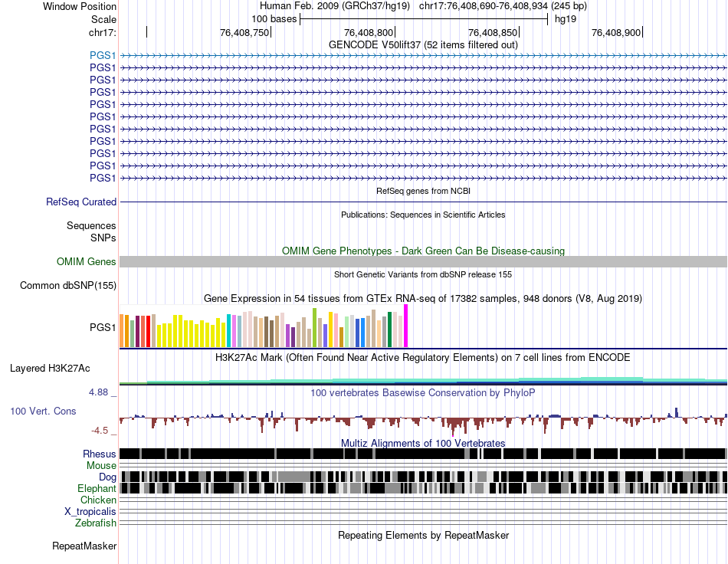The image size is (728, 564).
Task: Click the Scale label
Action: (x=103, y=19)
